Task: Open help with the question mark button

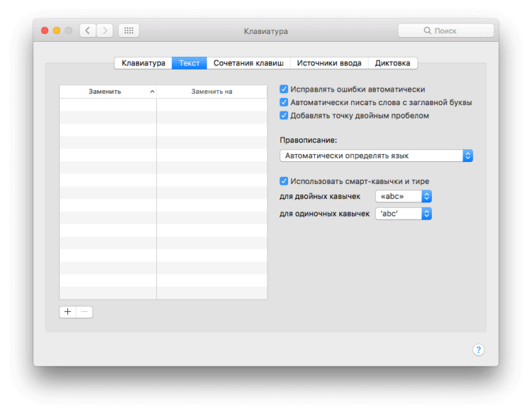Action: click(478, 349)
